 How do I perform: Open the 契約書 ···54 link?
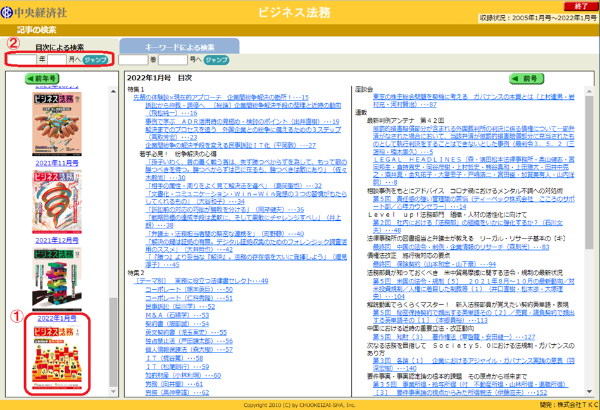coord(177,323)
